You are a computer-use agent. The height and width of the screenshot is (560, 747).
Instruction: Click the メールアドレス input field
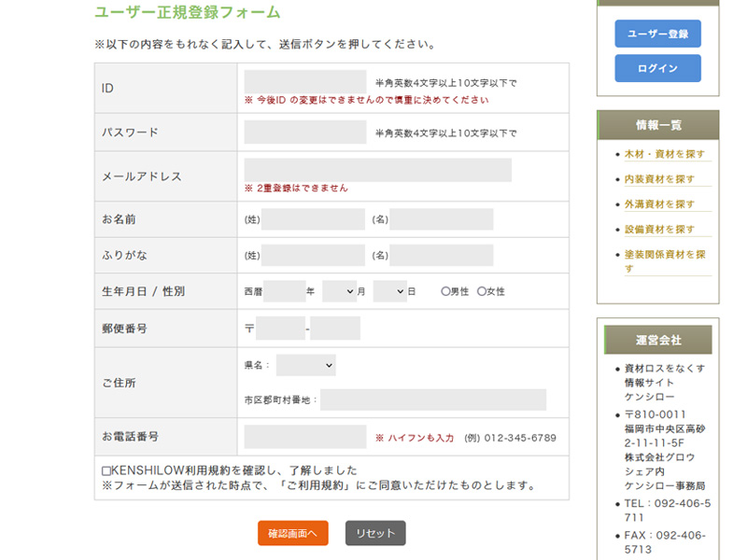tap(377, 171)
